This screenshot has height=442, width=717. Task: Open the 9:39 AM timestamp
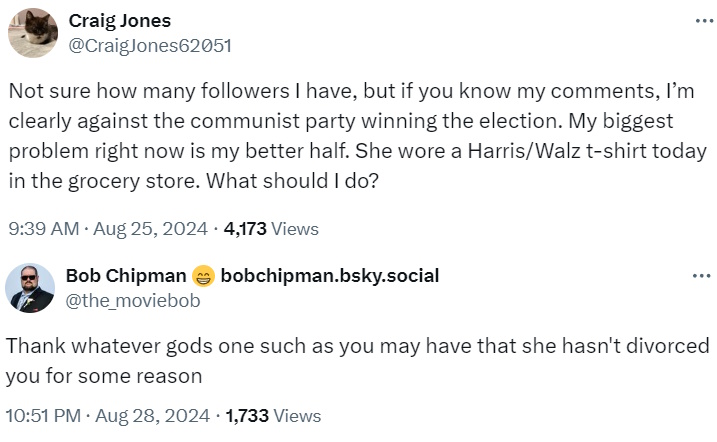pos(43,229)
